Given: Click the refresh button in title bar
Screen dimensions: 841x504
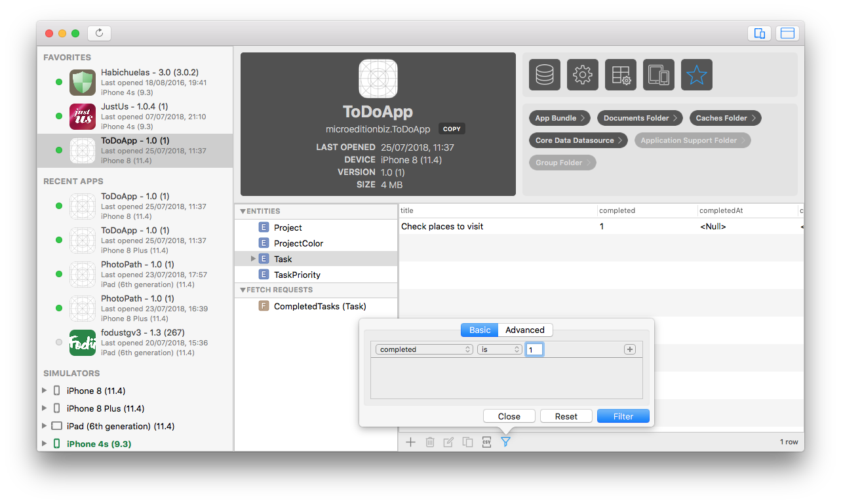Looking at the screenshot, I should pos(99,33).
